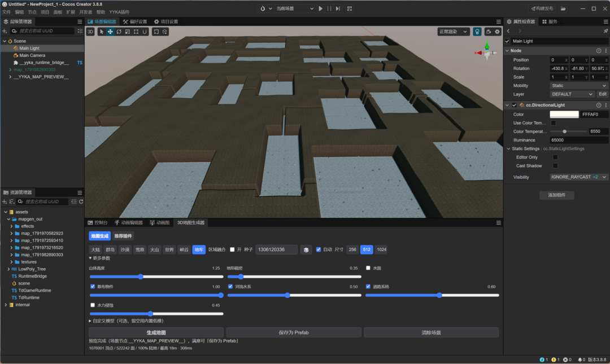Click the Color Temperature slider
Viewport: 610px width, 364px height.
pos(568,131)
